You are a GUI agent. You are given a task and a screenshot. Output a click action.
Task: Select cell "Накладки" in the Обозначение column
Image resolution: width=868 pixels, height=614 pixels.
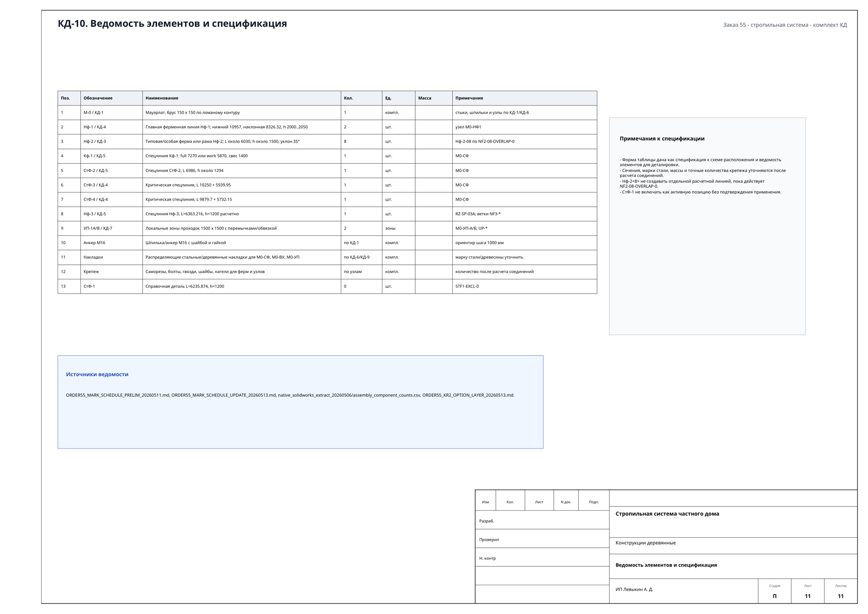[111, 257]
